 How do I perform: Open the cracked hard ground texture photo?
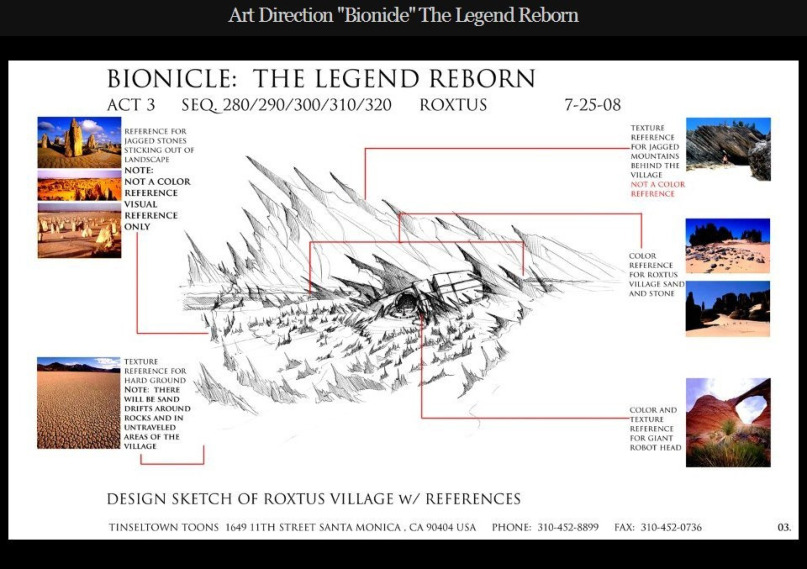(79, 403)
